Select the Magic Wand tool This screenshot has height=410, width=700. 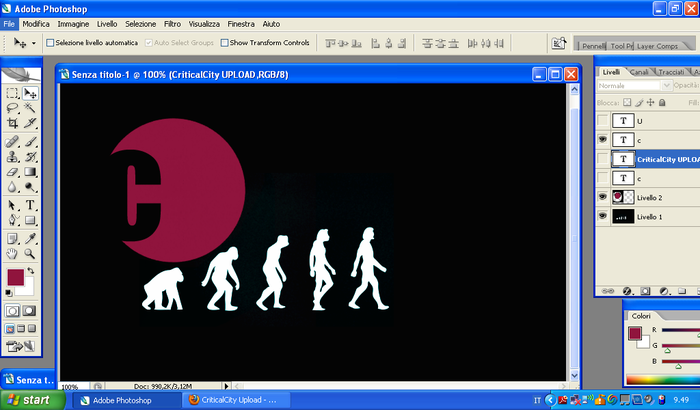click(30, 108)
